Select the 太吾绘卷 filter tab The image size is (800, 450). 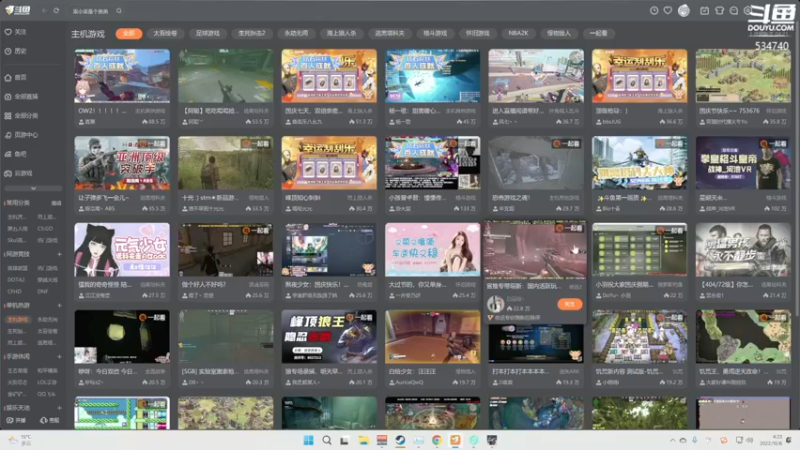coord(165,33)
